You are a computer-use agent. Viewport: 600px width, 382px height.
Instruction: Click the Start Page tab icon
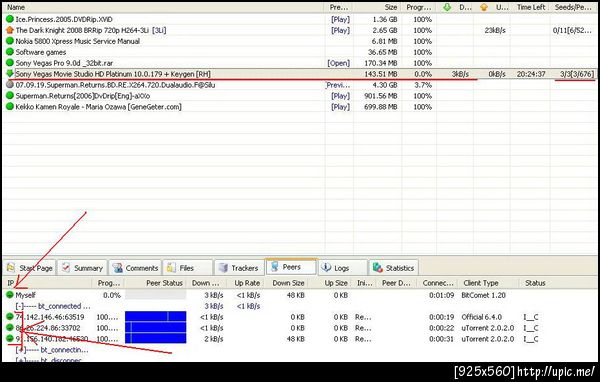(11, 267)
